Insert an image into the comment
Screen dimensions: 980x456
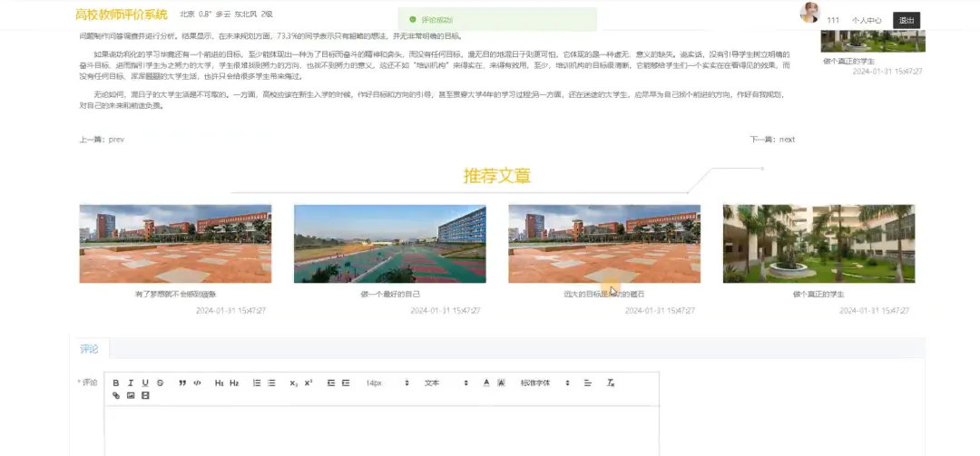[131, 395]
